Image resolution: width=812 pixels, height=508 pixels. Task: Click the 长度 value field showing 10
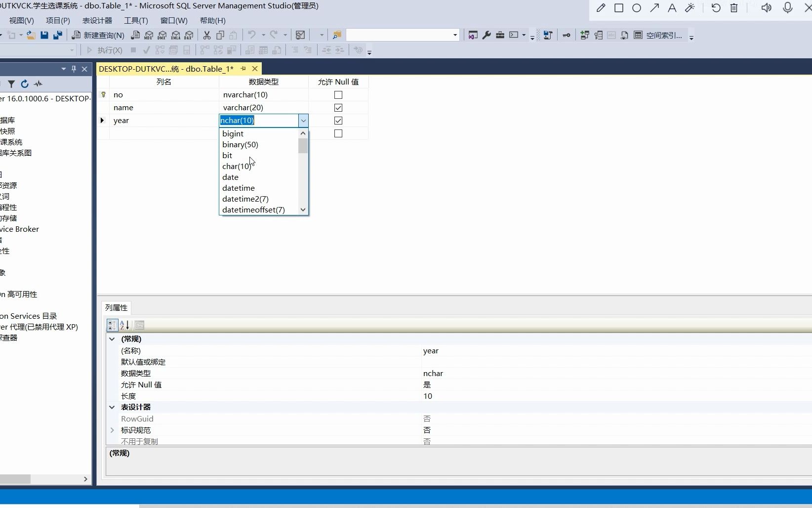pyautogui.click(x=616, y=396)
